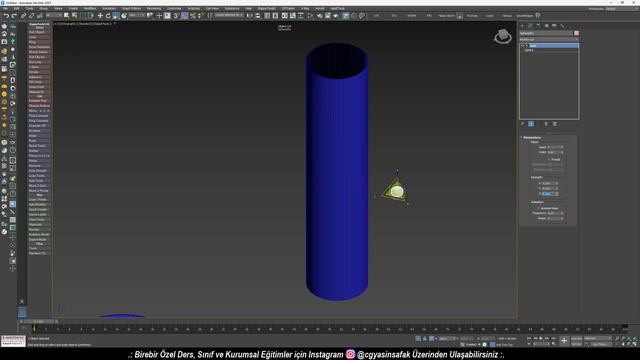The image size is (640, 360).
Task: Enable the Fractal checkbox
Action: (x=549, y=160)
